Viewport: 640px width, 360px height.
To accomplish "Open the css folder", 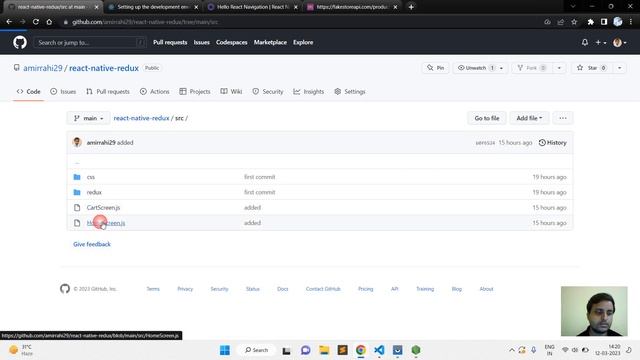I will [x=91, y=177].
